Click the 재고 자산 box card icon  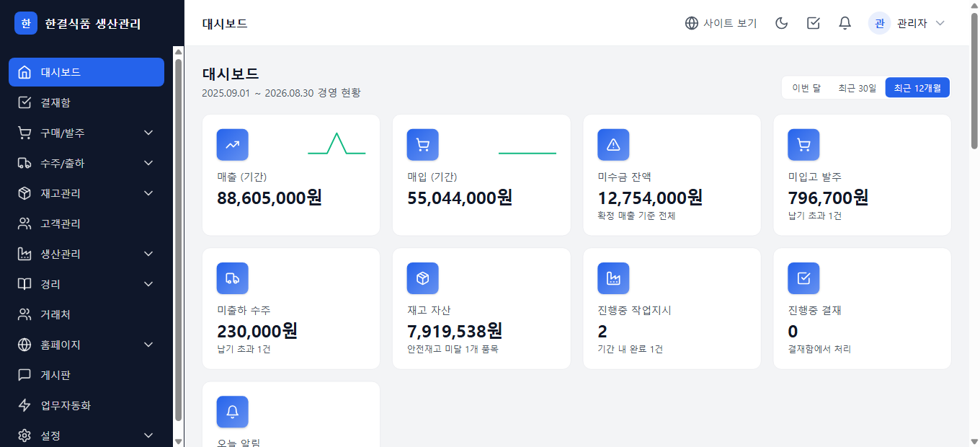tap(423, 278)
